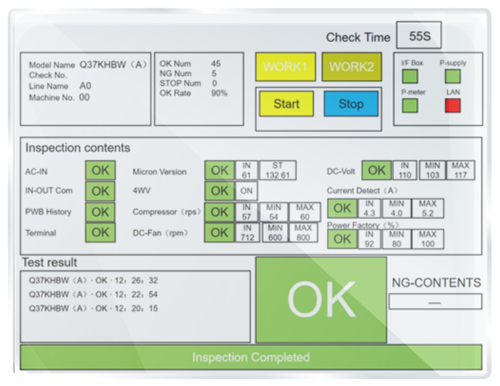Click the green P-supply status indicator
500x386 pixels.
point(453,76)
